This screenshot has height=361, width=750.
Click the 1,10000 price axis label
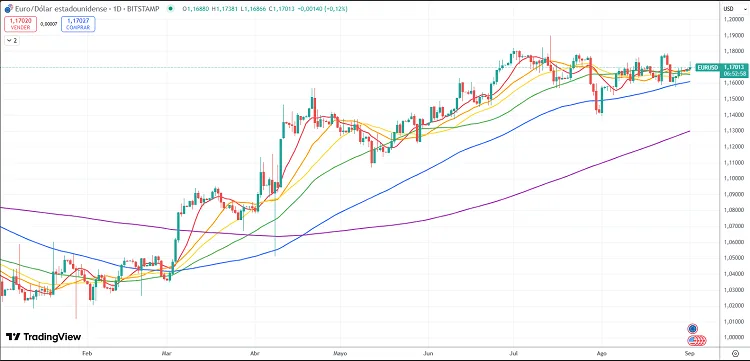tap(734, 178)
